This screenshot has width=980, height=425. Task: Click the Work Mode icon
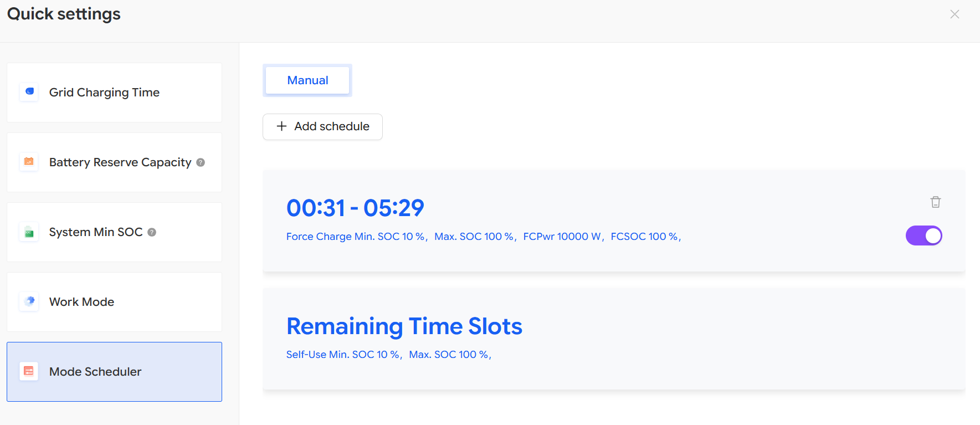29,301
